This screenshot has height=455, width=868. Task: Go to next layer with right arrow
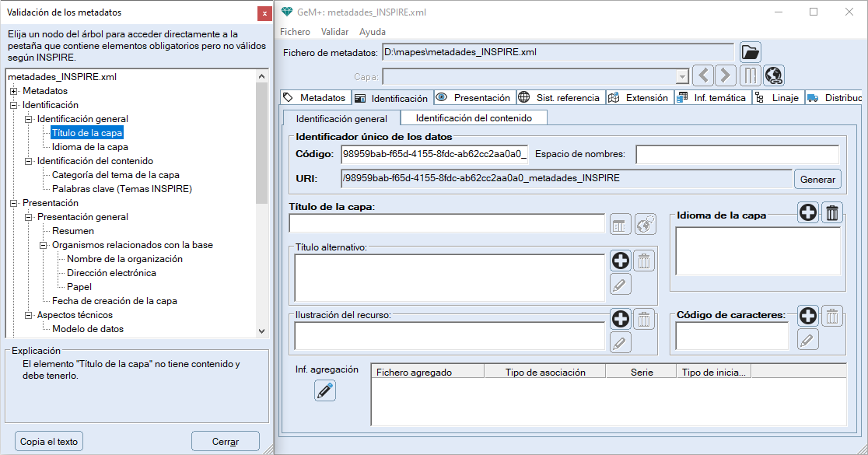pos(726,75)
